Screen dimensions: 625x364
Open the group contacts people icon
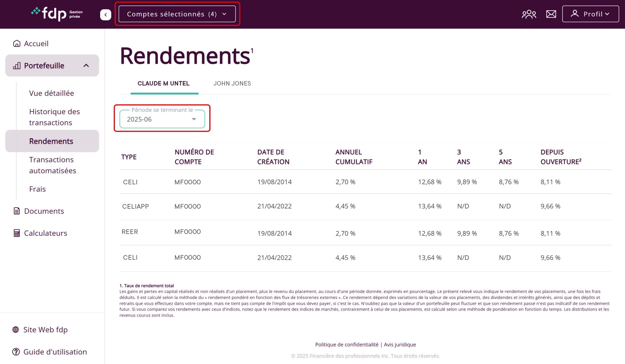click(529, 14)
